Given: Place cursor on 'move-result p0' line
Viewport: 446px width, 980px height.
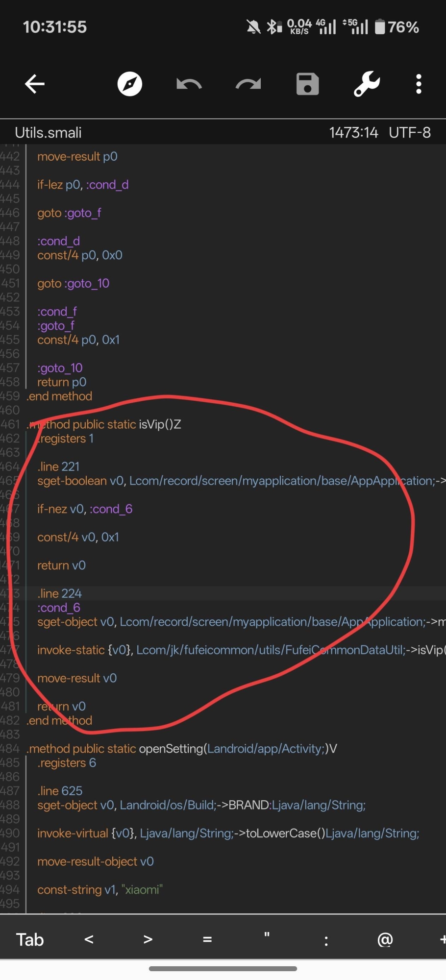Looking at the screenshot, I should (x=77, y=157).
